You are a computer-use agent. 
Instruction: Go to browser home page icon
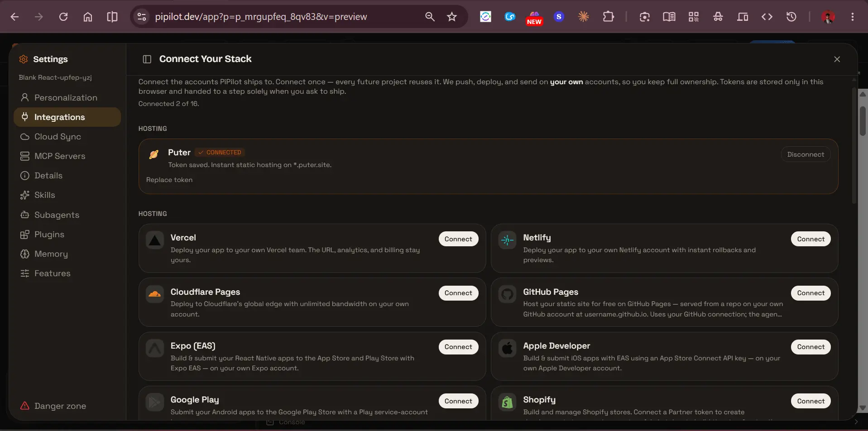[x=88, y=17]
